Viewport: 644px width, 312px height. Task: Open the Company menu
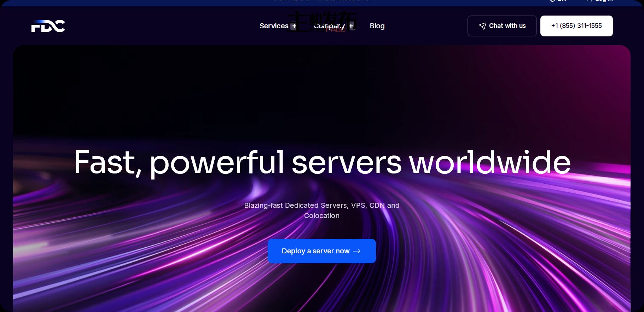[329, 26]
